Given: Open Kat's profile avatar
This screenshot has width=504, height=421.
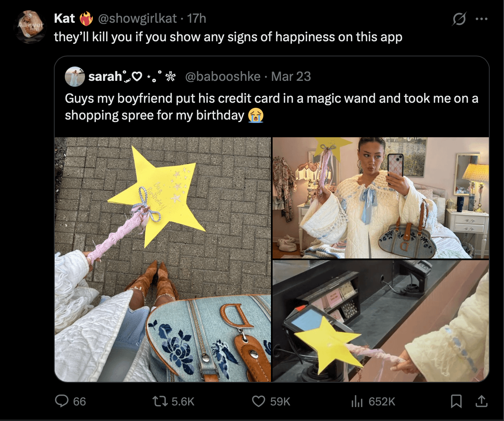Looking at the screenshot, I should (31, 27).
